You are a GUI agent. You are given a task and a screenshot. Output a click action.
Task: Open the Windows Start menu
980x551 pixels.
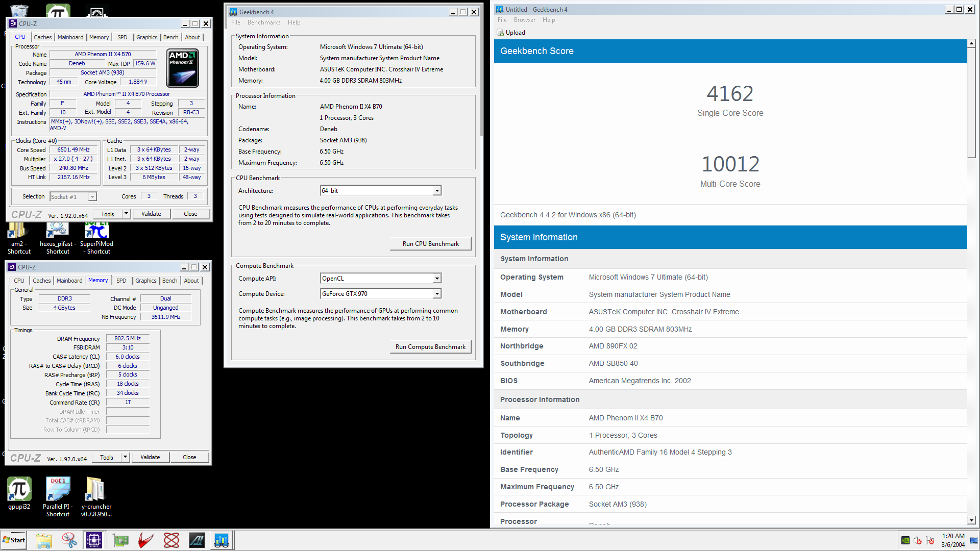tap(14, 540)
